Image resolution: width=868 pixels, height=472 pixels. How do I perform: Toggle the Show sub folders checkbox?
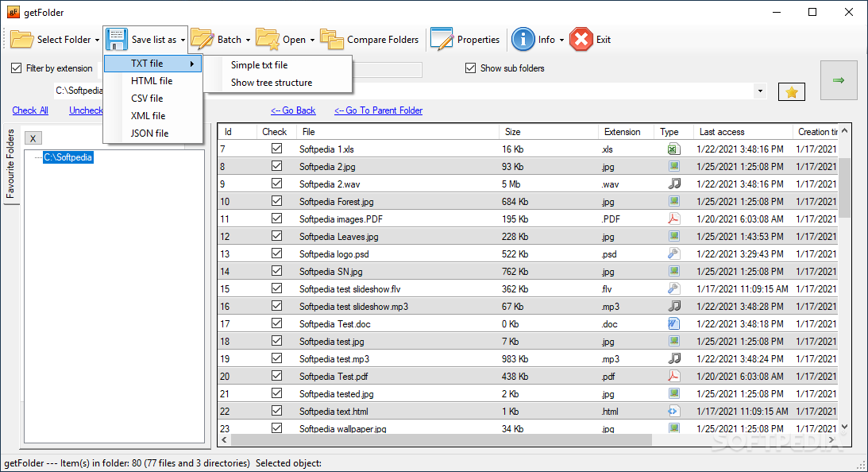tap(471, 68)
